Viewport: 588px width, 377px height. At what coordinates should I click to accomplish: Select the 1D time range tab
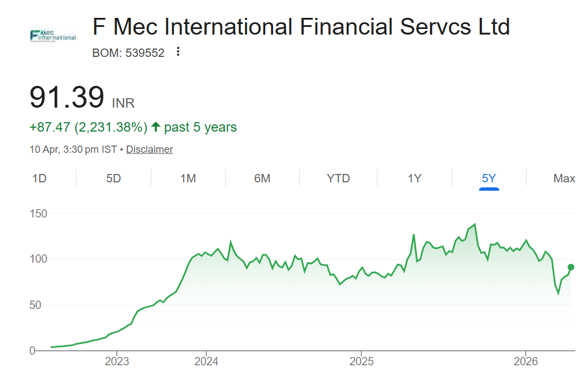(39, 178)
